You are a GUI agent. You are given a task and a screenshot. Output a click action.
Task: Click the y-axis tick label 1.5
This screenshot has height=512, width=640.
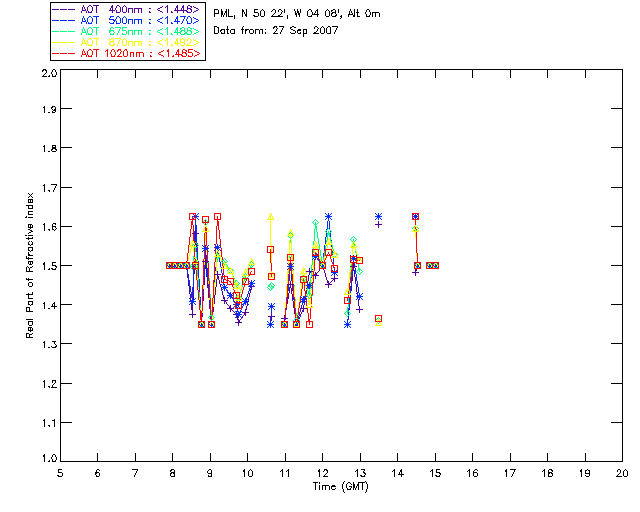point(49,266)
